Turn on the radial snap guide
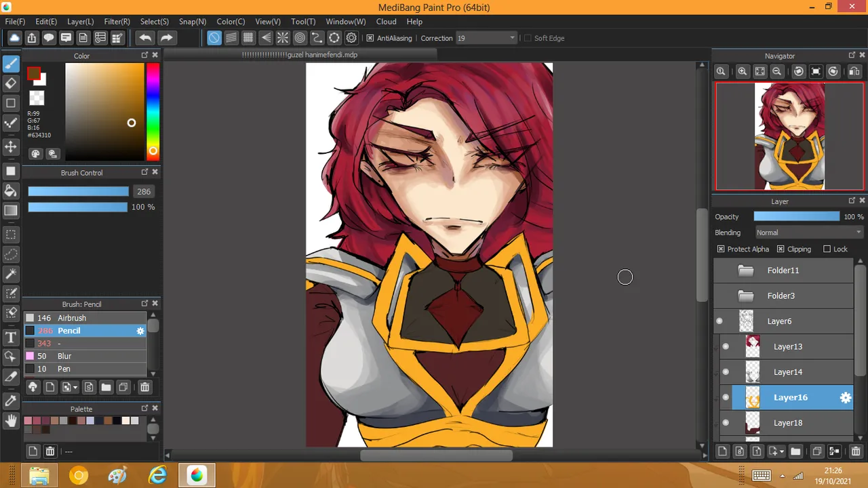Viewport: 868px width, 488px height. click(283, 38)
